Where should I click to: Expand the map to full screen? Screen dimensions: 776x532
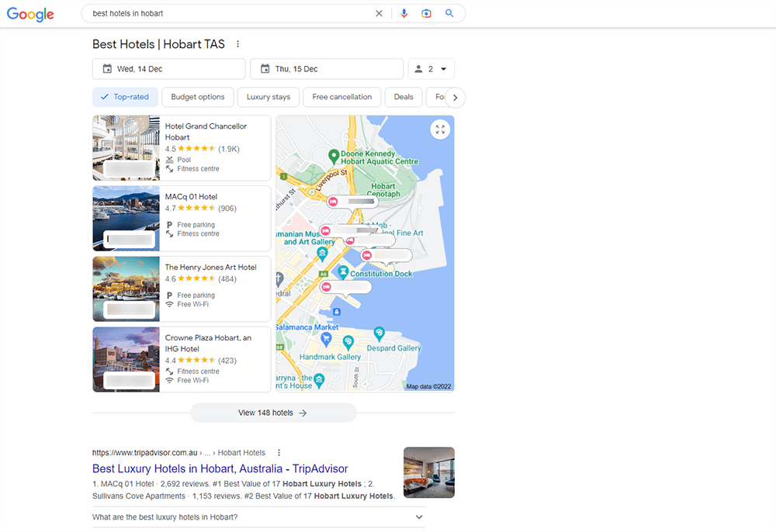click(x=440, y=130)
